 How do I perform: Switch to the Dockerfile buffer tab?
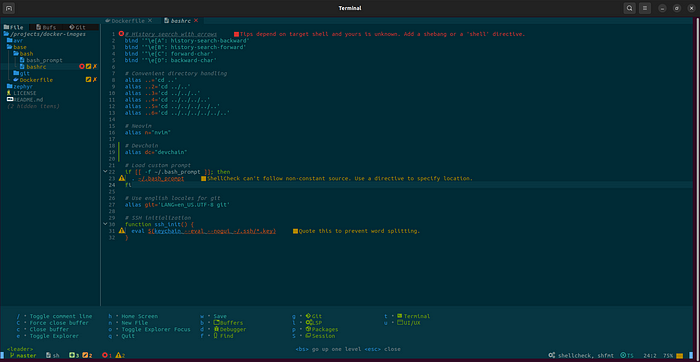coord(125,21)
